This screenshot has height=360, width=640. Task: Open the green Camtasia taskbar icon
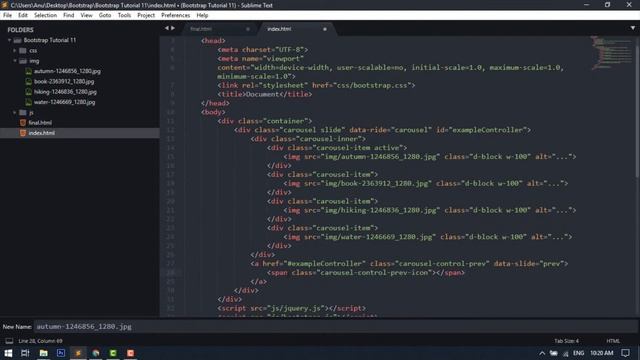pyautogui.click(x=113, y=353)
